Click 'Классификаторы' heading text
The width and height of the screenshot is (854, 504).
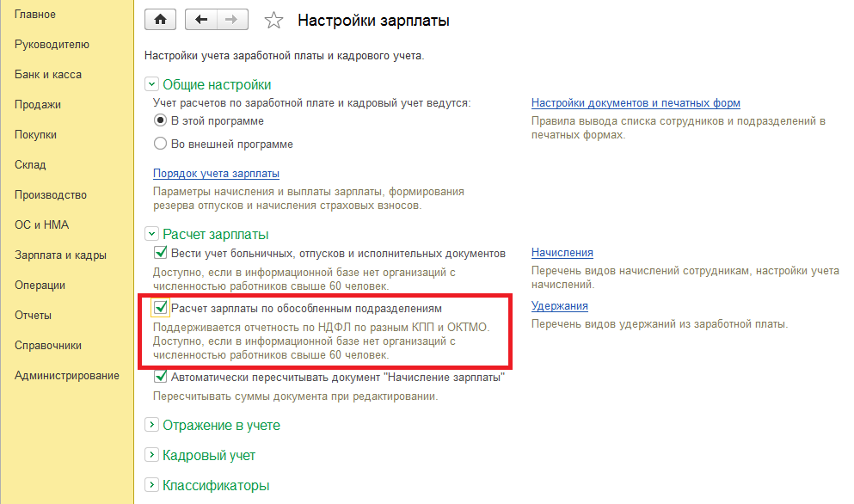216,485
